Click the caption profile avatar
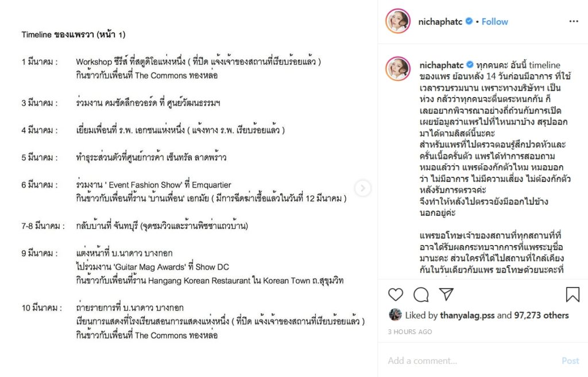Image resolution: width=588 pixels, height=377 pixels. coord(398,69)
